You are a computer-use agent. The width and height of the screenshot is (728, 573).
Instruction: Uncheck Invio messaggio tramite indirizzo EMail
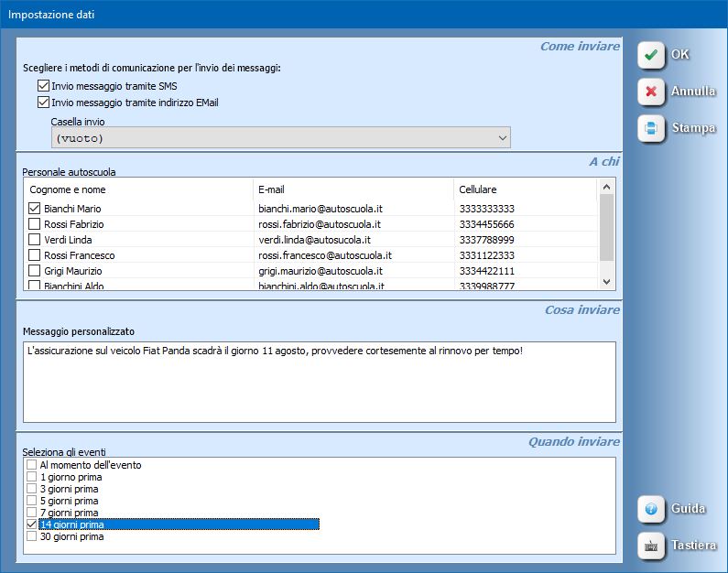click(43, 103)
